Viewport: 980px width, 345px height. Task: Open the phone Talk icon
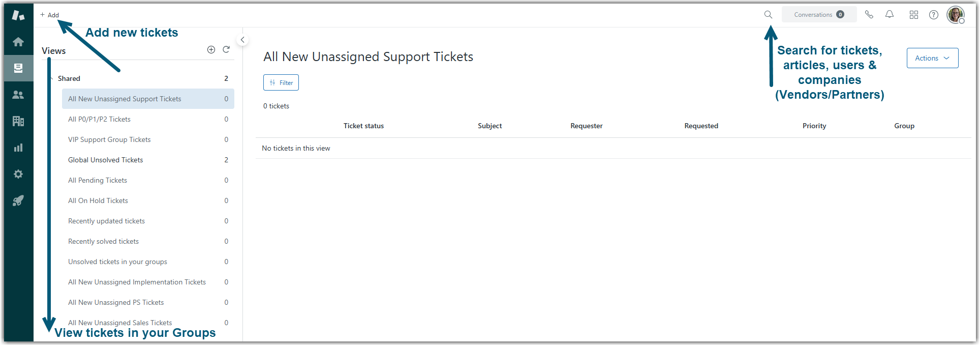coord(869,15)
